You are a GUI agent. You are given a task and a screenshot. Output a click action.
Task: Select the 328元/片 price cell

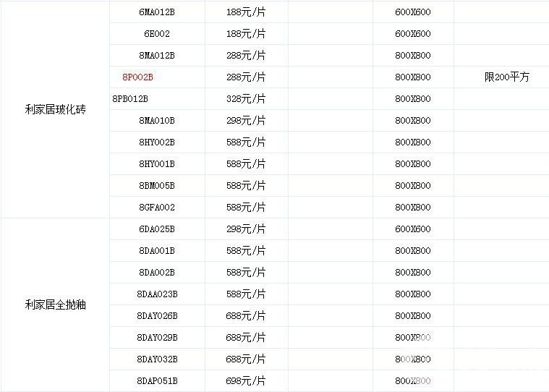(246, 98)
